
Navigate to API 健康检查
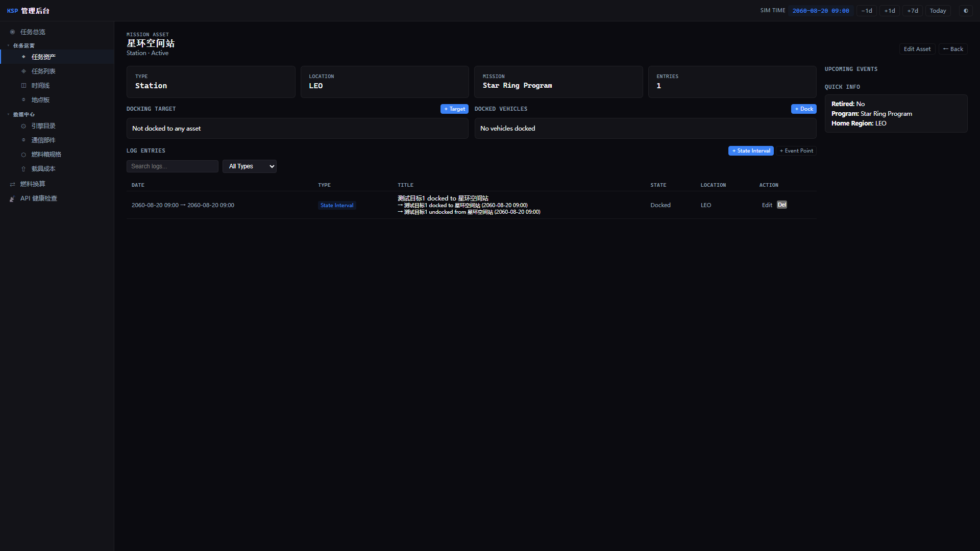57,198
